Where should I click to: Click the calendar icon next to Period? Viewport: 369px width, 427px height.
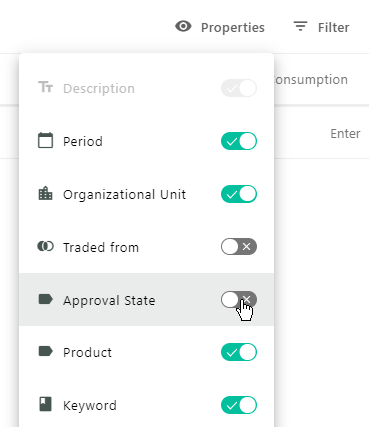pos(45,140)
